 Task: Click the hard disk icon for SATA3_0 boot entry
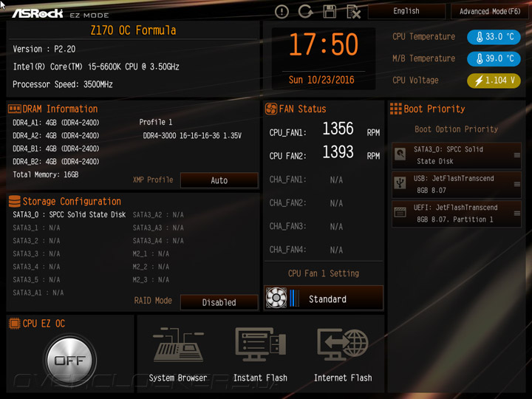(x=400, y=154)
